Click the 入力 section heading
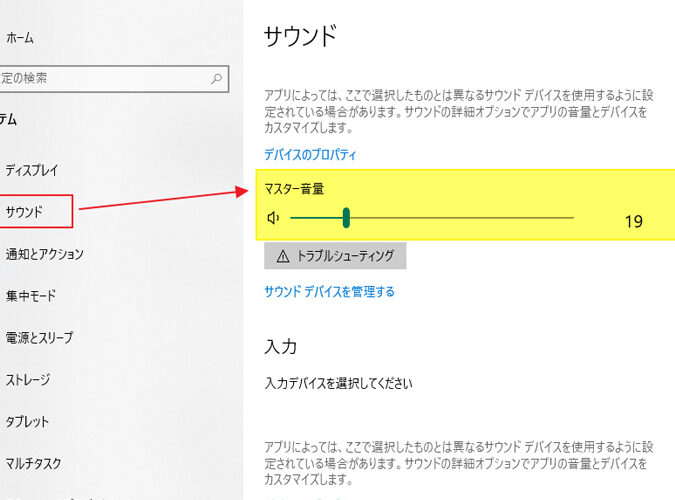Image resolution: width=675 pixels, height=500 pixels. click(x=280, y=347)
